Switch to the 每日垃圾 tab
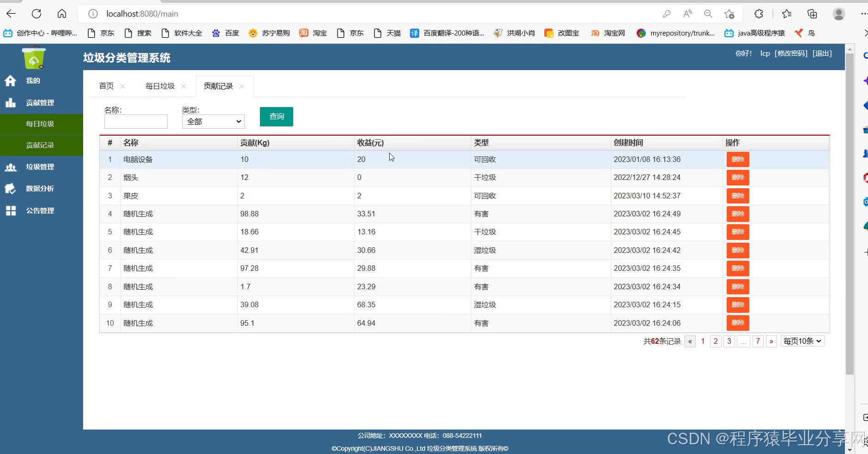Image resolution: width=868 pixels, height=454 pixels. pos(160,86)
